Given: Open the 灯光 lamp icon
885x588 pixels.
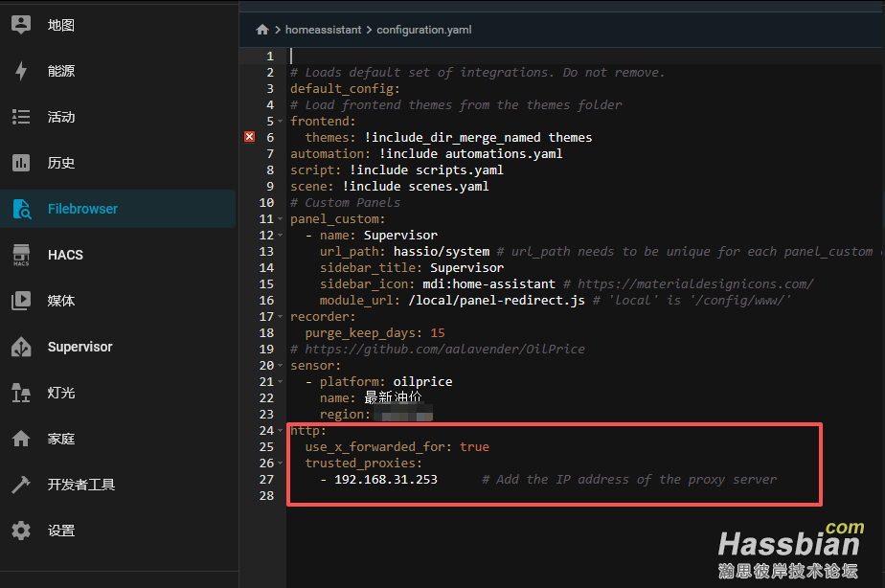Looking at the screenshot, I should tap(21, 393).
